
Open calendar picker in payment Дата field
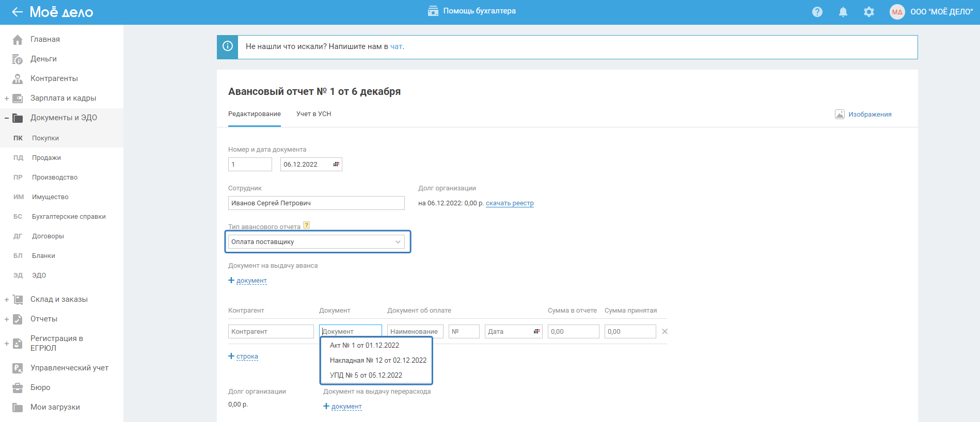[536, 331]
